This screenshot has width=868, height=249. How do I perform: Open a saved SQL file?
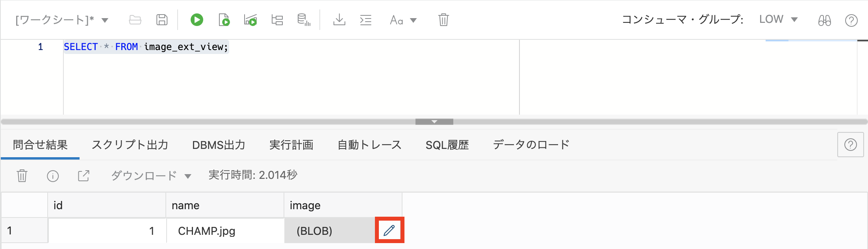134,20
